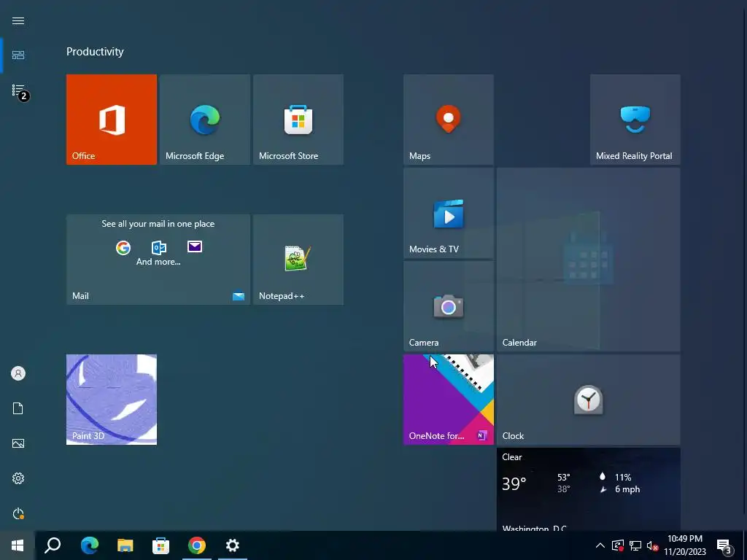747x560 pixels.
Task: Select the Pinned tiles view icon
Action: (18, 55)
